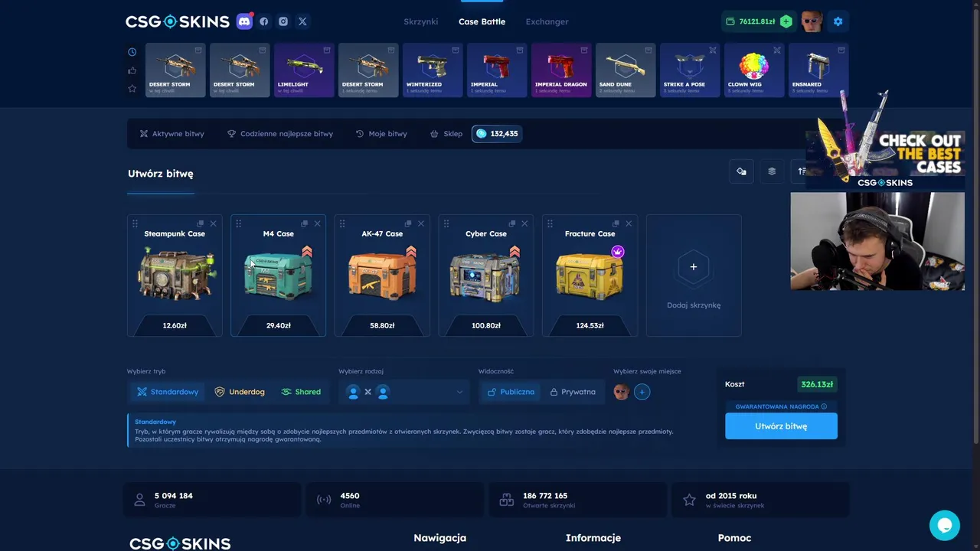Click the 326.13zł total cost value
Screen dimensions: 980x551
point(817,384)
